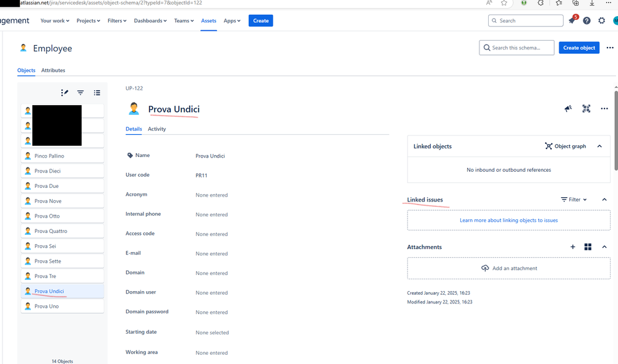Click the Create object button
Viewport: 618px width, 364px height.
578,48
